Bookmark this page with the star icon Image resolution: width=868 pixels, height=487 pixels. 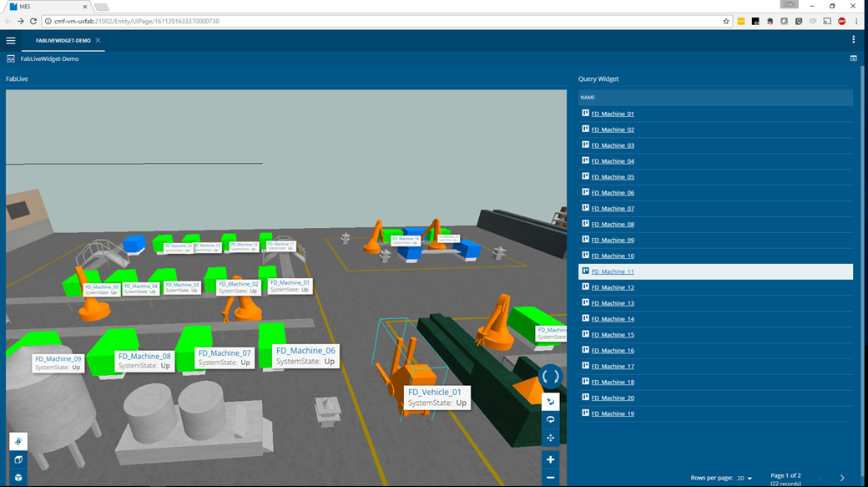tap(726, 21)
